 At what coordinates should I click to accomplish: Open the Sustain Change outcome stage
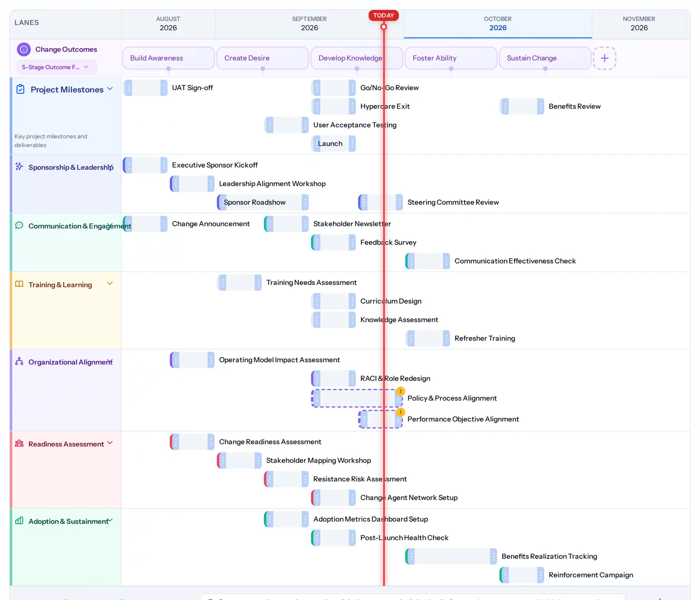pyautogui.click(x=545, y=58)
